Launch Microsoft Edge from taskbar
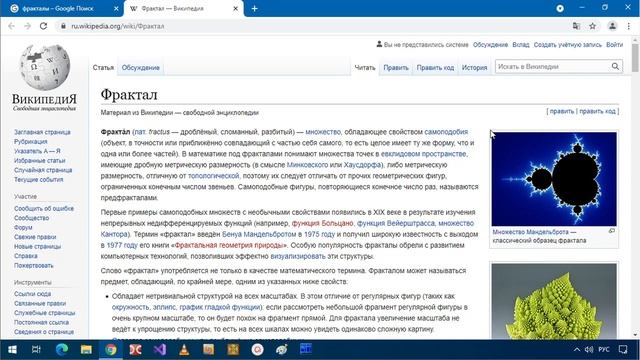Image resolution: width=640 pixels, height=360 pixels. (x=62, y=350)
